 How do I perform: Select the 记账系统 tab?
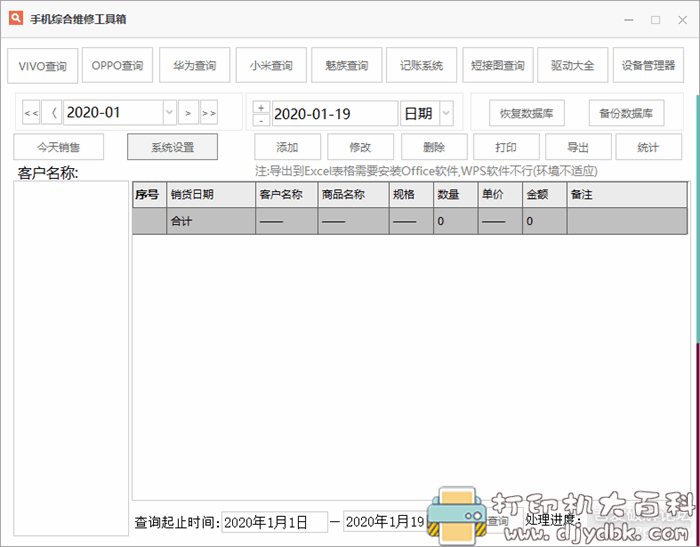coord(421,65)
